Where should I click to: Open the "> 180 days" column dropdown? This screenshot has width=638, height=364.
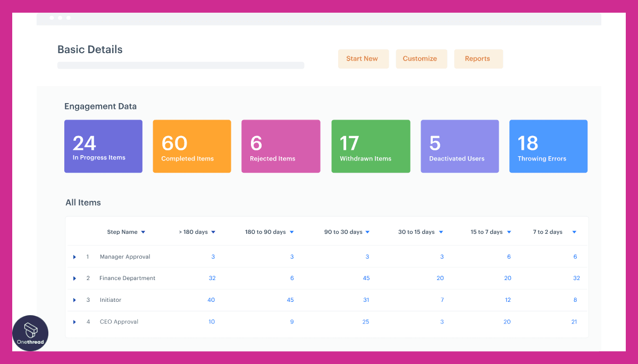[x=213, y=232]
